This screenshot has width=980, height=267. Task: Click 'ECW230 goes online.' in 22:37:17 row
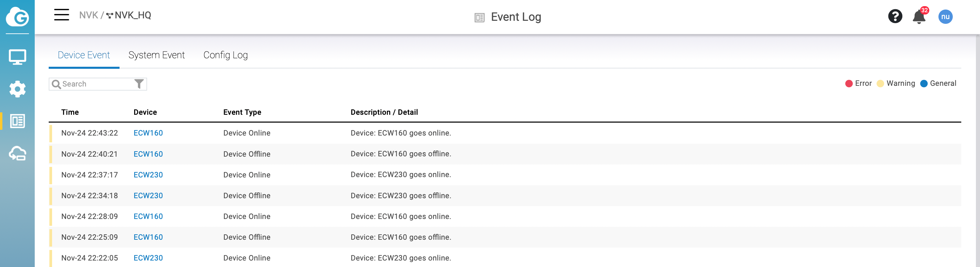[x=414, y=175]
